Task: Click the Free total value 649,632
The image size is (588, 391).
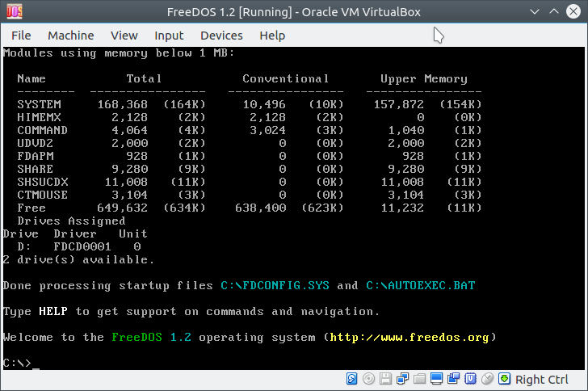Action: [x=122, y=208]
